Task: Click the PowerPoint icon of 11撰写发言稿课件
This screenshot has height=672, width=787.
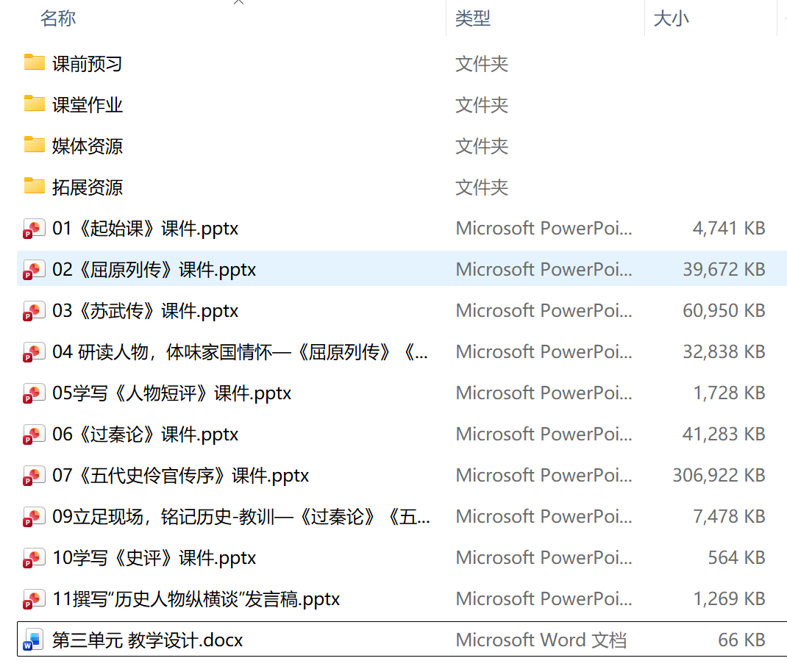Action: click(x=33, y=599)
